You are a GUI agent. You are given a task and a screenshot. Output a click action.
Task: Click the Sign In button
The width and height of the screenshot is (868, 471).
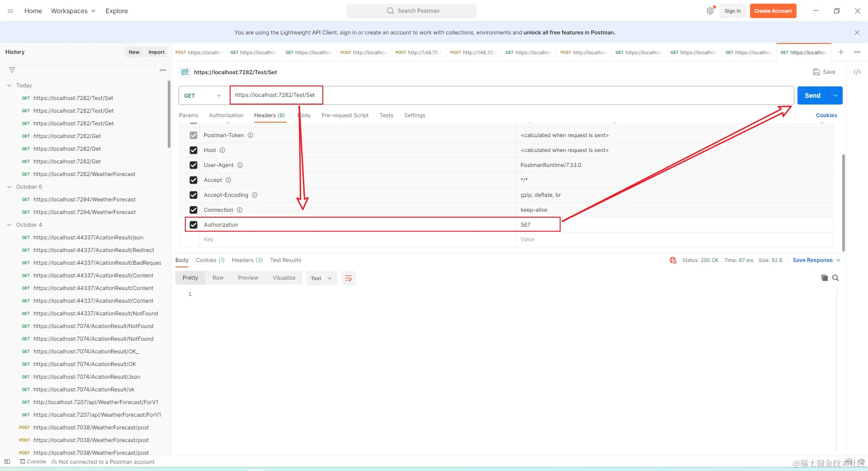[732, 11]
